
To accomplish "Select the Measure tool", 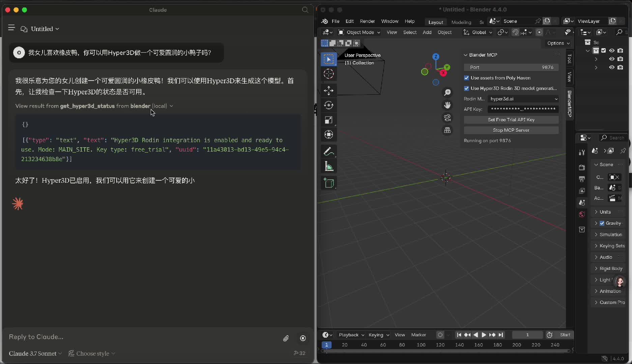I will (328, 166).
